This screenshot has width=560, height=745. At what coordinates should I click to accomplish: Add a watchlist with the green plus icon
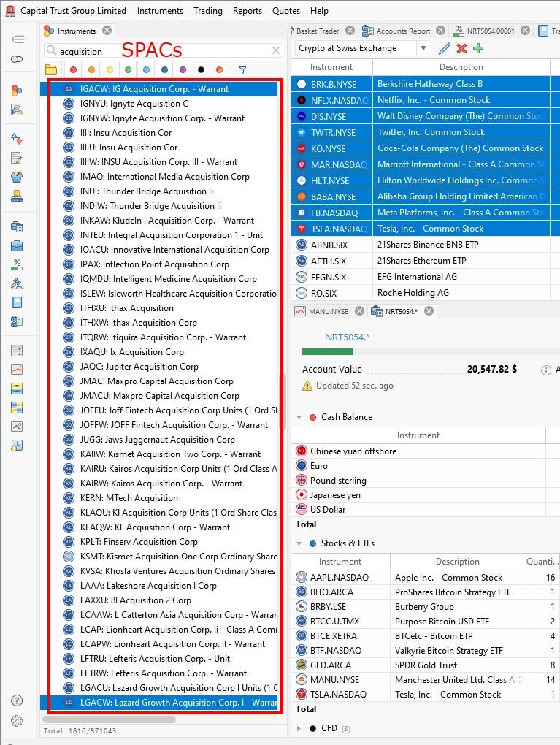tap(478, 48)
